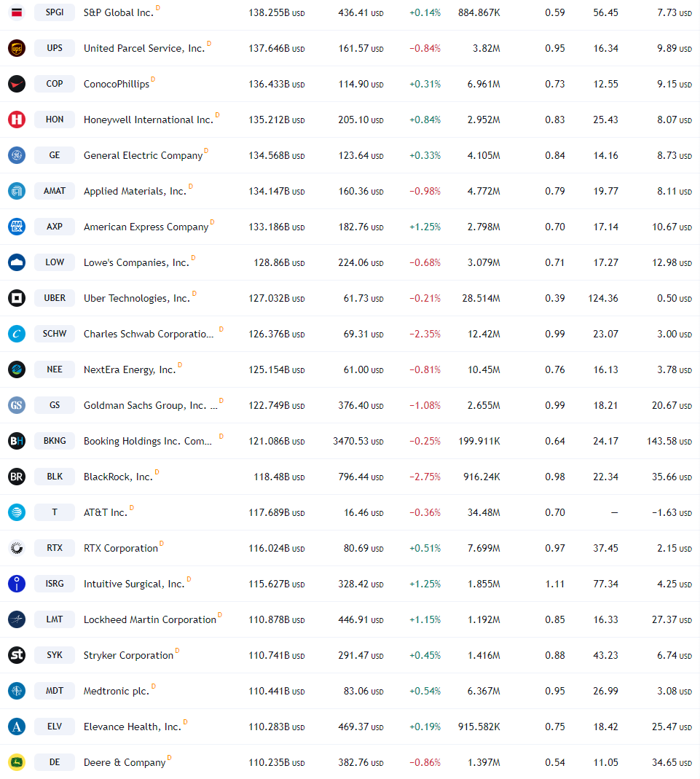Screen dimensions: 700x779
Task: Click the American Express logo icon
Action: tap(17, 227)
